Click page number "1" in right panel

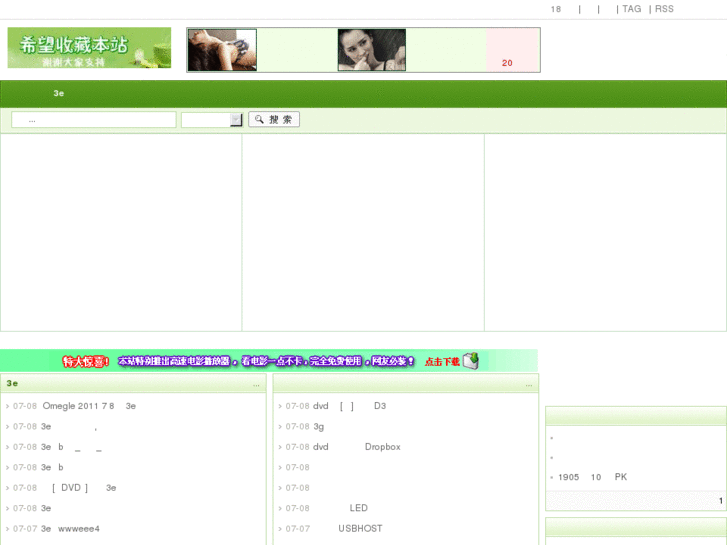(721, 501)
